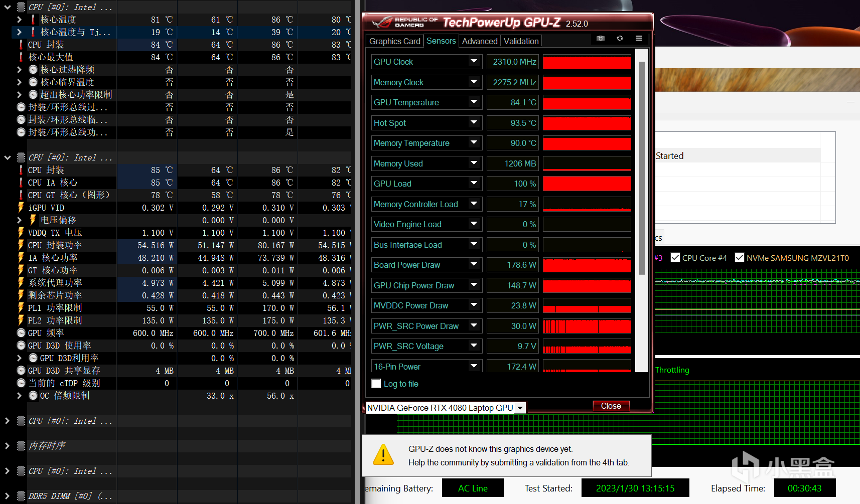860x504 pixels.
Task: Expand the 电压偏移 row
Action: [x=19, y=220]
